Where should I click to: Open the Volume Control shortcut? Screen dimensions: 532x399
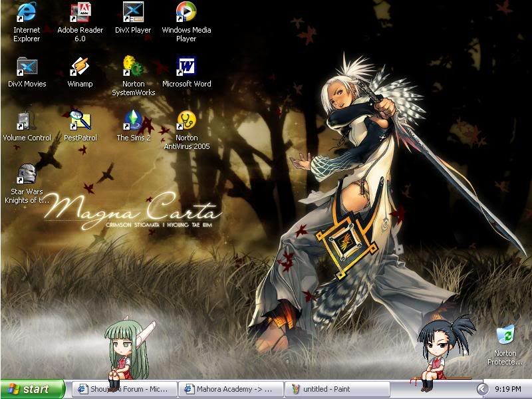27,120
